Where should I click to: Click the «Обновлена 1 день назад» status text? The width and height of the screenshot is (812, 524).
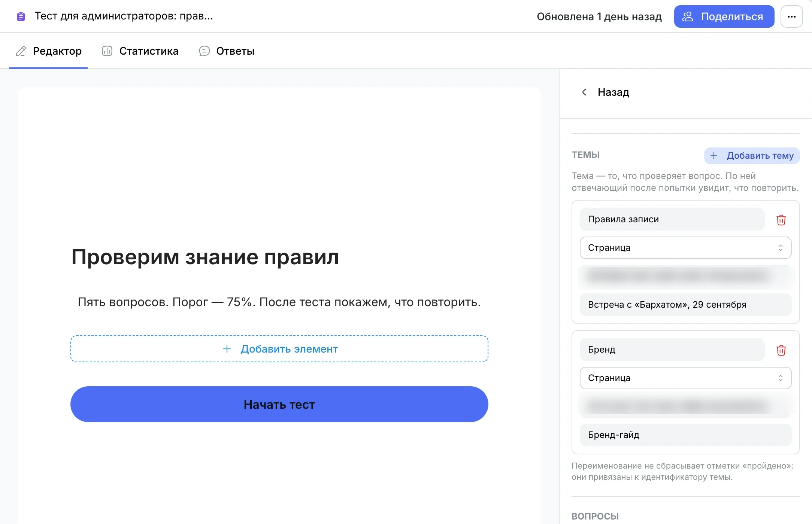599,16
